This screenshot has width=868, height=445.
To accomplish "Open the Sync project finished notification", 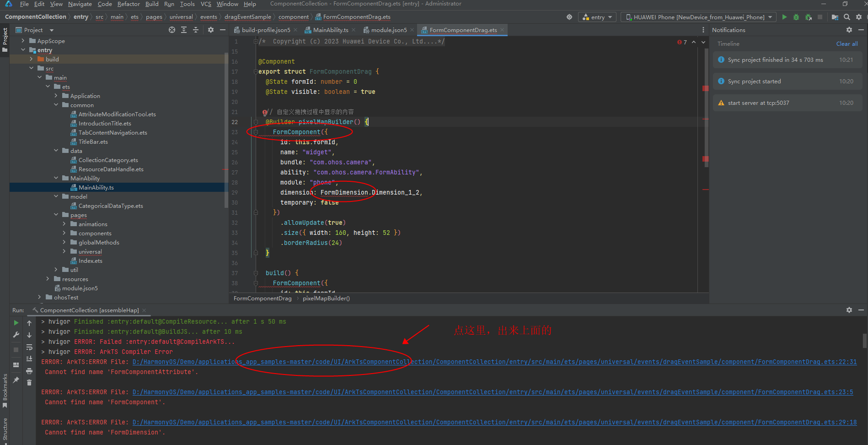I will [x=788, y=60].
